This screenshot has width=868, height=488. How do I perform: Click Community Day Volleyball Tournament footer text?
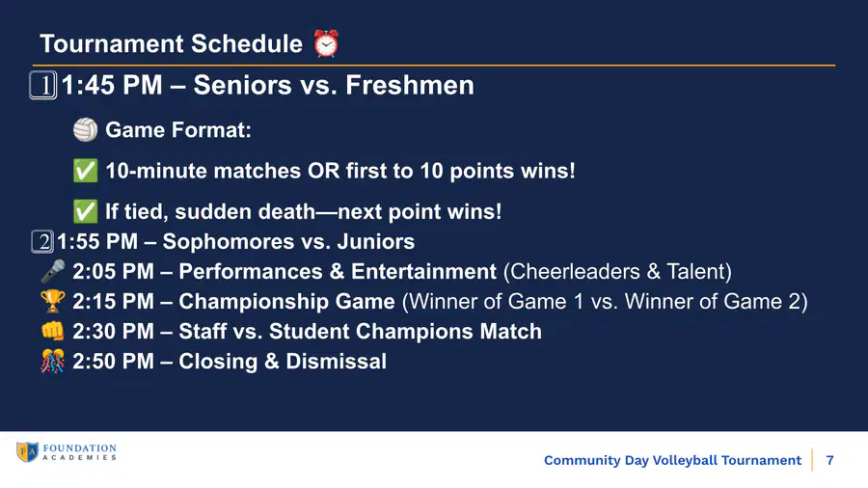672,460
